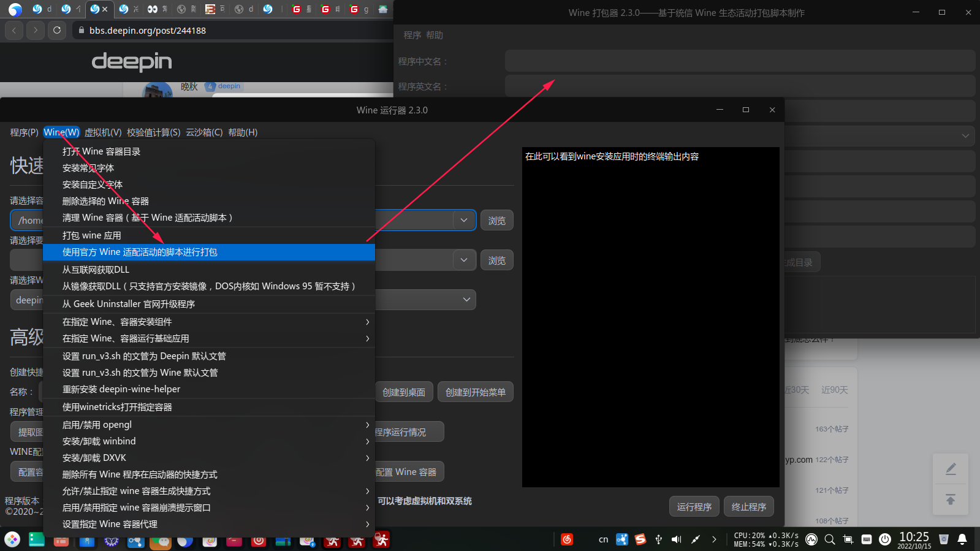Image resolution: width=980 pixels, height=551 pixels.
Task: Open the notification bell in the dock
Action: [x=962, y=539]
